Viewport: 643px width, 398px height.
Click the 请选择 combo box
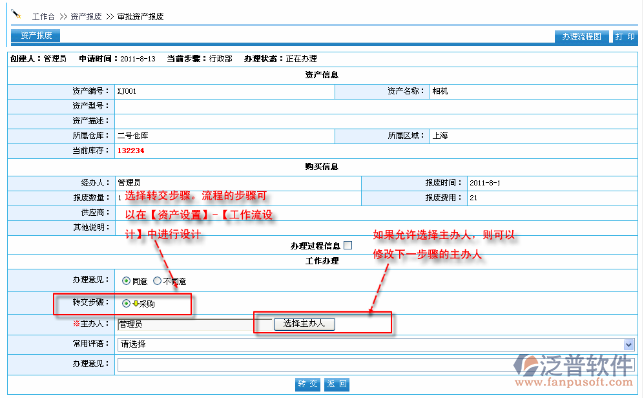point(376,344)
